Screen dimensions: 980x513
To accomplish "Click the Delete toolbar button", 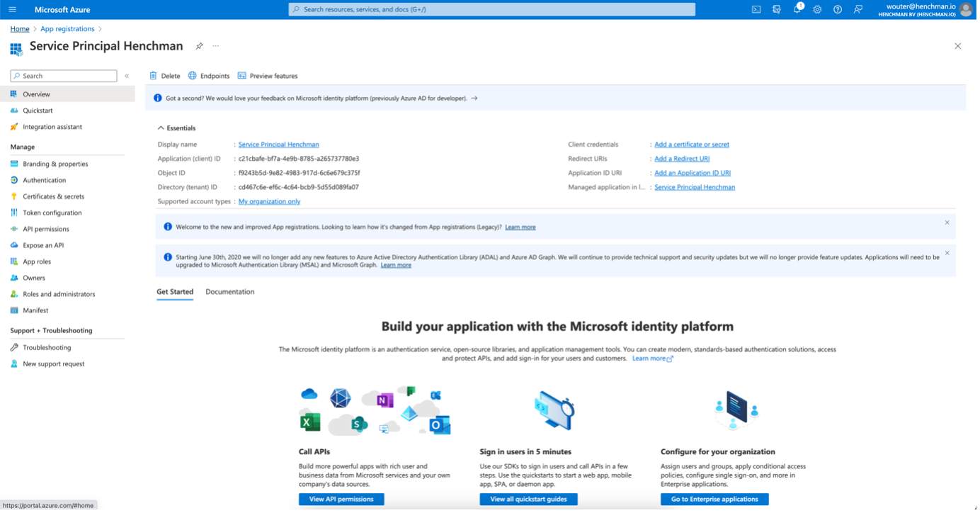I will (166, 77).
